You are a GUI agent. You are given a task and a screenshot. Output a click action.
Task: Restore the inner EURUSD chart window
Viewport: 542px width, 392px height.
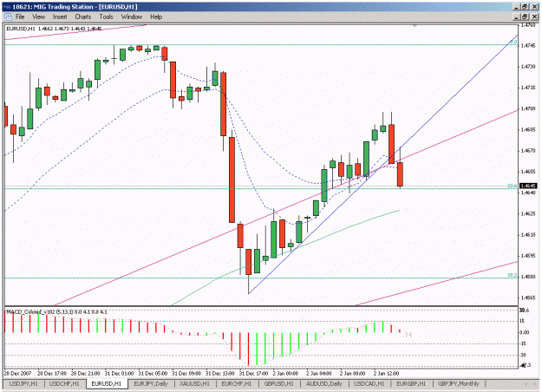(525, 16)
